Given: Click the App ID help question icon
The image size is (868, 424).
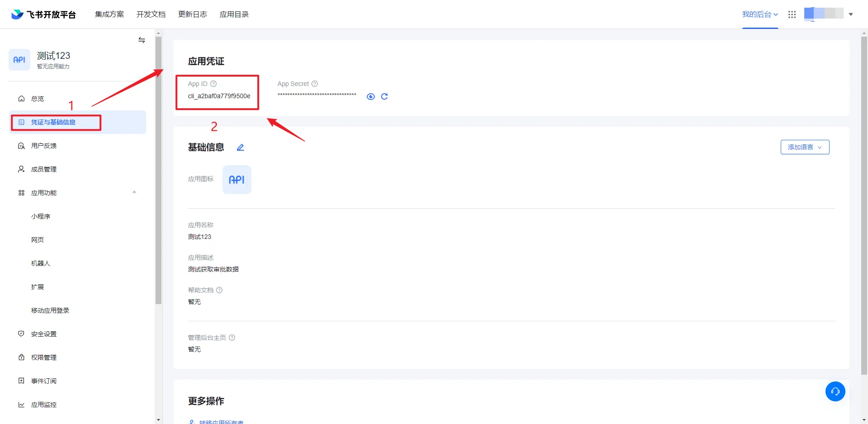Looking at the screenshot, I should coord(213,84).
